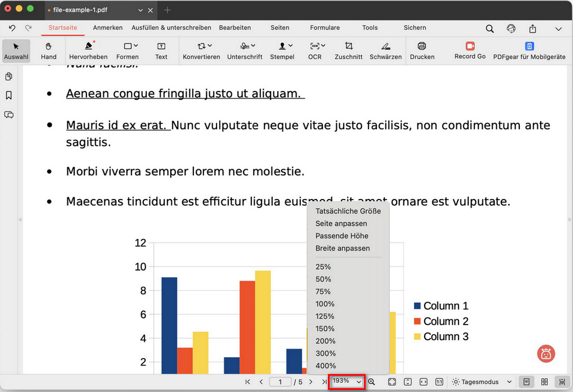Click the Schwärzen redact tool

click(x=385, y=51)
